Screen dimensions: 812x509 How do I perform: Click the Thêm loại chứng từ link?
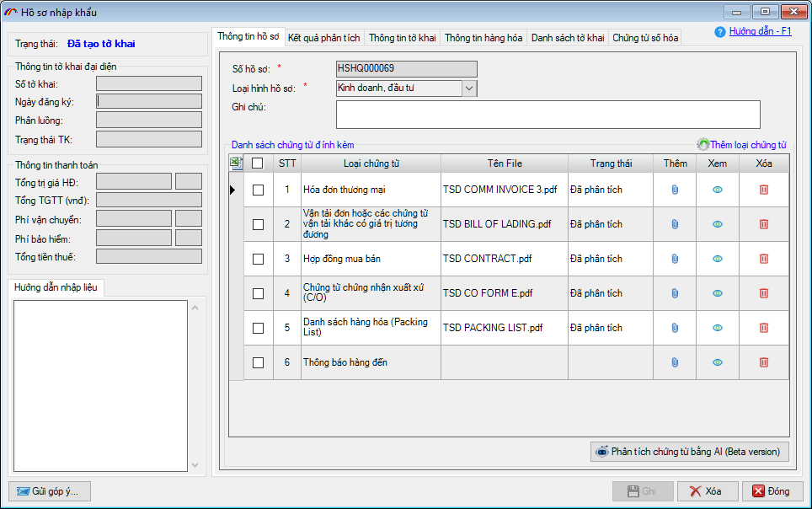(746, 145)
